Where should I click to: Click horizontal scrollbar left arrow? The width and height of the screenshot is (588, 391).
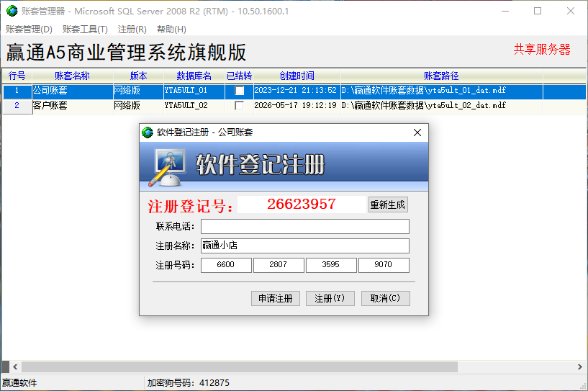(15, 367)
